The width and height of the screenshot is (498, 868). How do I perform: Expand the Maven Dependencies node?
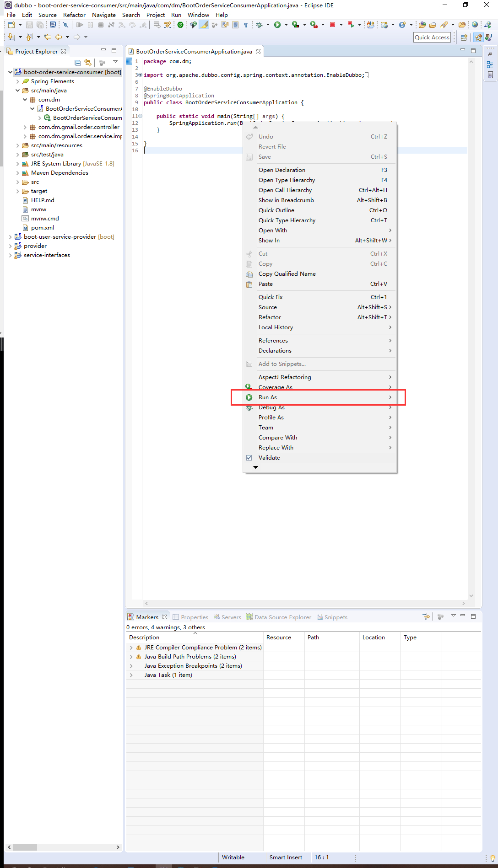17,173
